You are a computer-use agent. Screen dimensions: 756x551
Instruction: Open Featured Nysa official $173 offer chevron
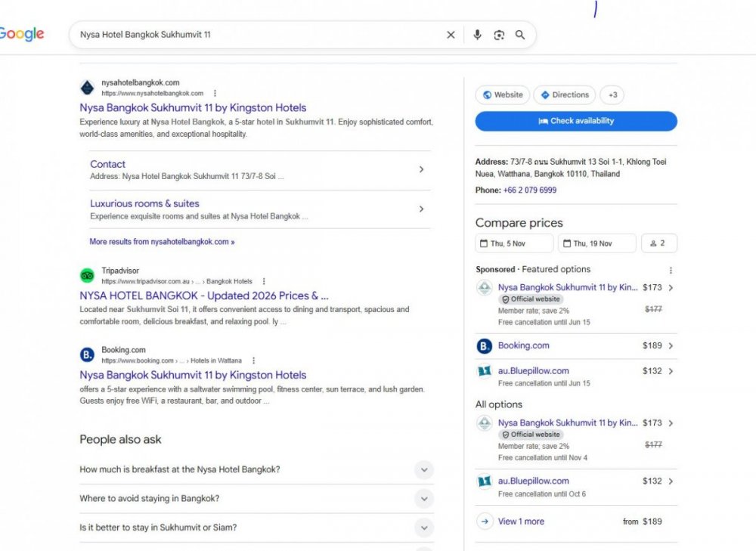[x=671, y=288]
